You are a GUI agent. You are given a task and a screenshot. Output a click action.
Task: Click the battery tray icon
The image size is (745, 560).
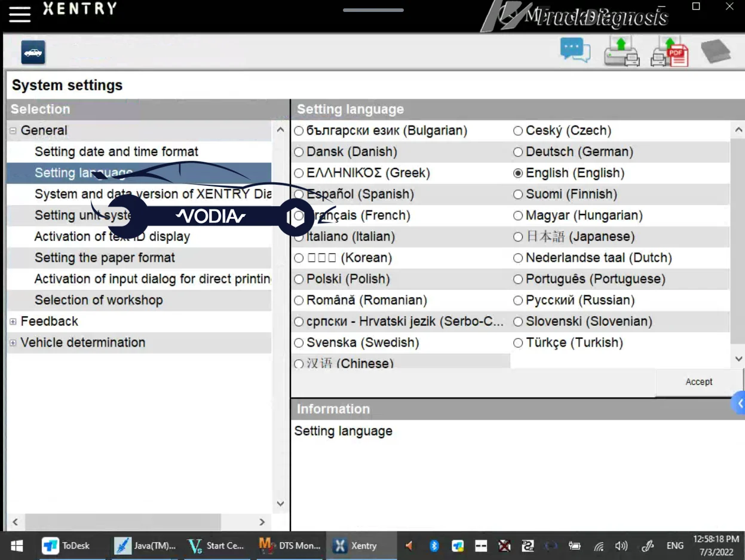[x=574, y=546]
